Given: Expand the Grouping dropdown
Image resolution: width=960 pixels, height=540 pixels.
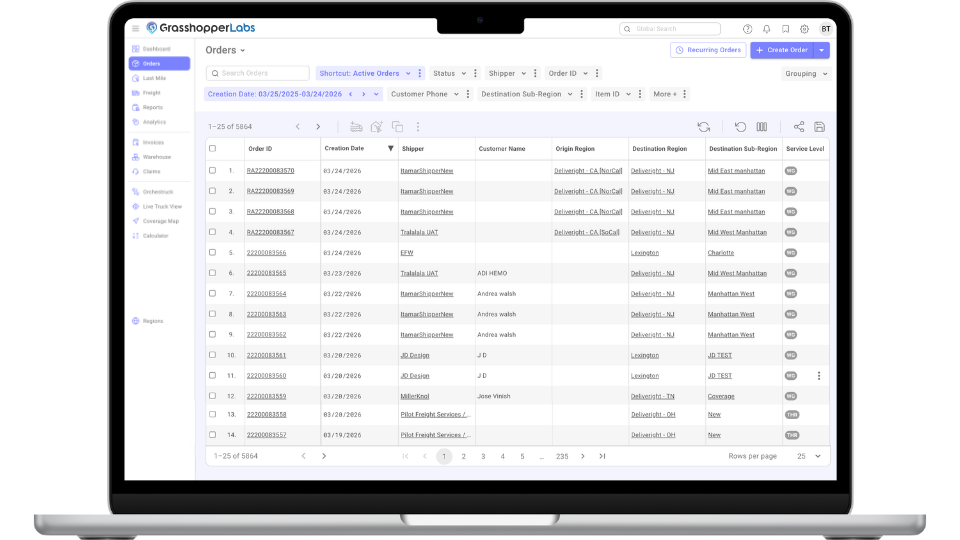Looking at the screenshot, I should pyautogui.click(x=806, y=74).
